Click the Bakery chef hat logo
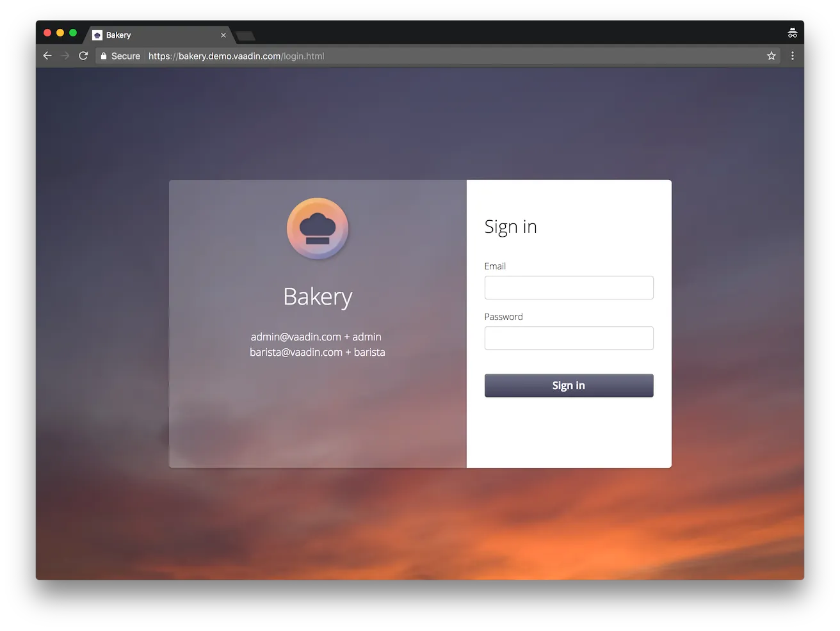This screenshot has width=840, height=631. tap(318, 229)
